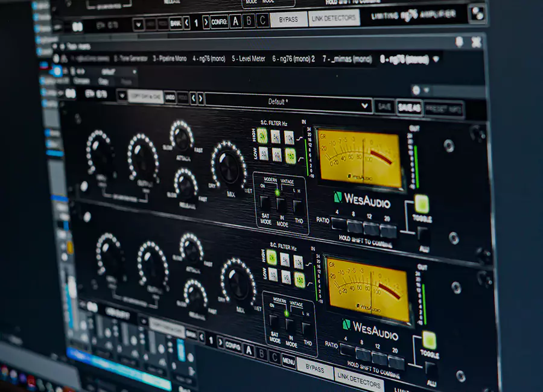
Task: Click next bank arrow in bottom bar
Action: (220, 342)
